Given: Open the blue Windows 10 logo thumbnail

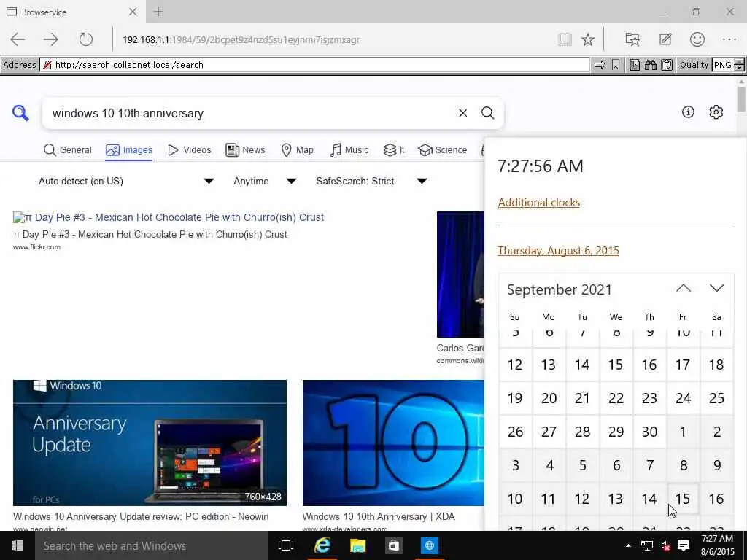Looking at the screenshot, I should pyautogui.click(x=393, y=443).
